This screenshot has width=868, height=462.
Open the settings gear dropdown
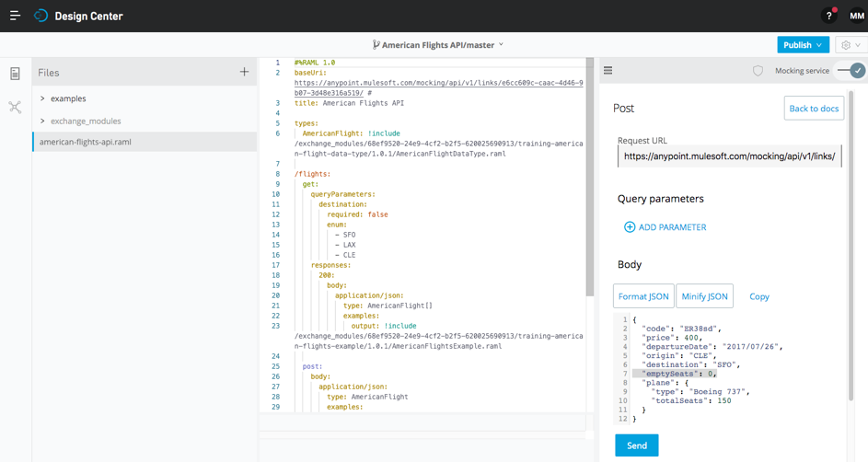(x=851, y=45)
